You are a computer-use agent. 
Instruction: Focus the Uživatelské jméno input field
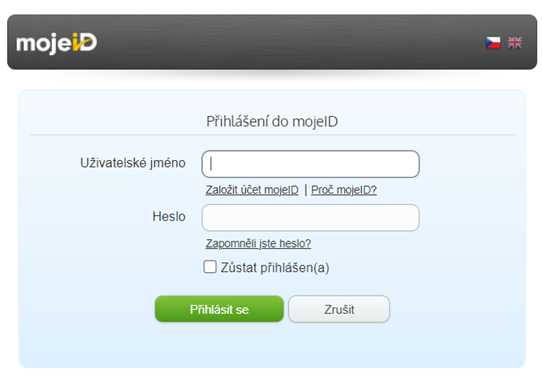(310, 164)
